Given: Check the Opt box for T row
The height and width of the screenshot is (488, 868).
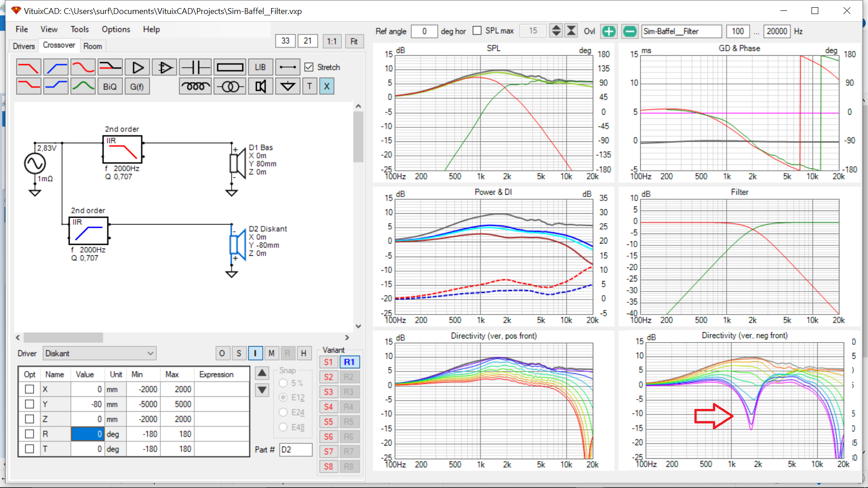Looking at the screenshot, I should tap(29, 449).
